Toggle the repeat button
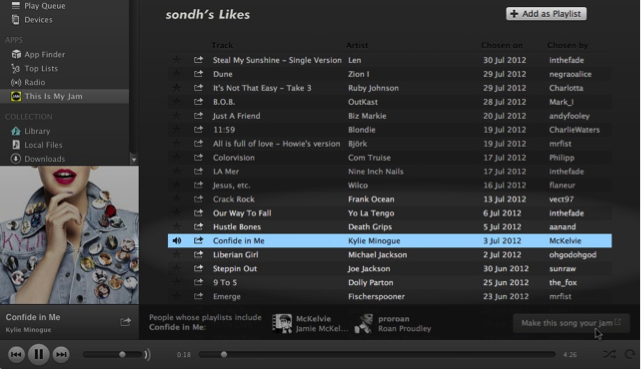This screenshot has height=370, width=641. (630, 354)
